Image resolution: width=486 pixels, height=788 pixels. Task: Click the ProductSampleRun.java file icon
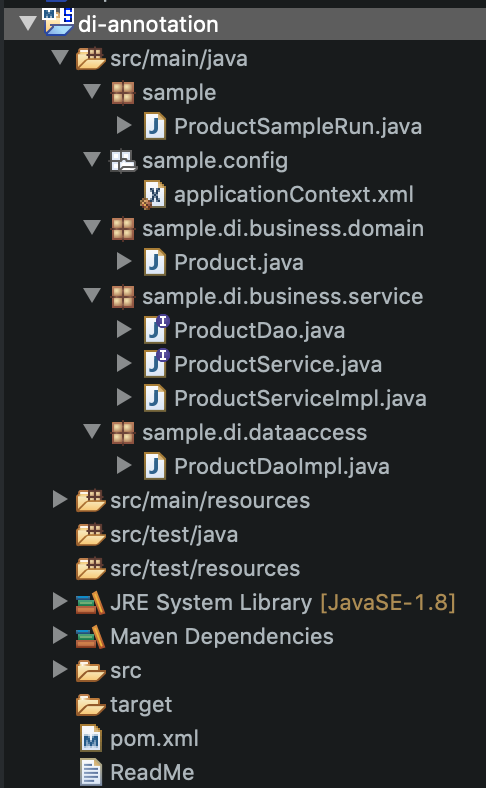pyautogui.click(x=155, y=126)
